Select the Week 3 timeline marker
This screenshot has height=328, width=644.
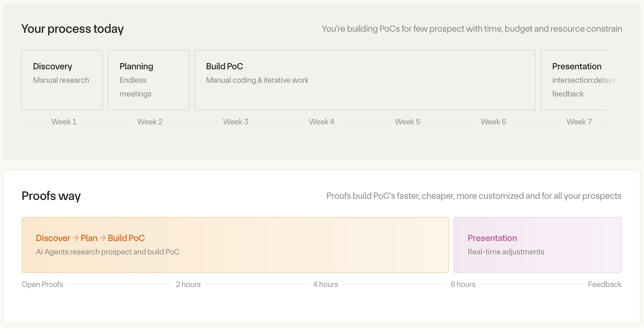[x=236, y=122]
